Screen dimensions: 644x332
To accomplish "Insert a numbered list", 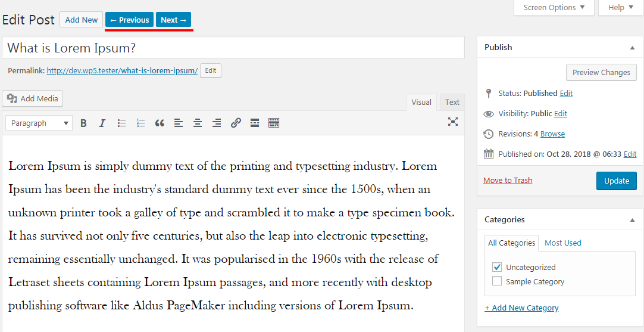I will point(141,123).
